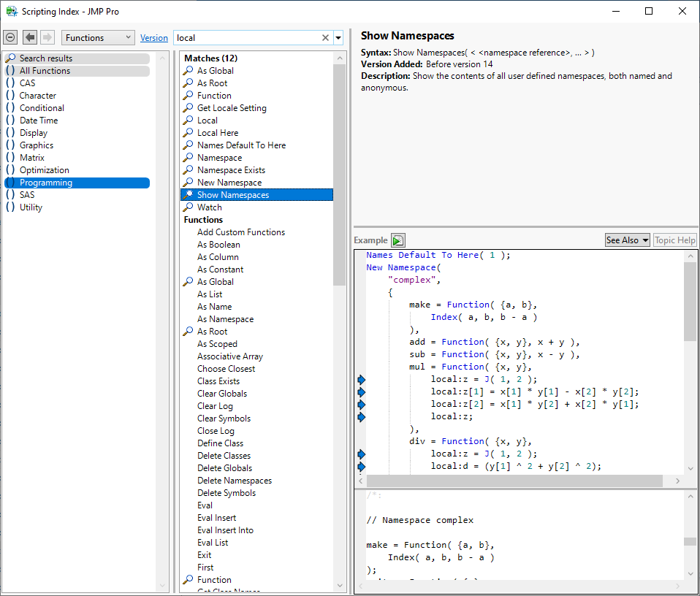Click search icon next to Search results
Viewport: 700px width, 596px height.
click(x=10, y=58)
